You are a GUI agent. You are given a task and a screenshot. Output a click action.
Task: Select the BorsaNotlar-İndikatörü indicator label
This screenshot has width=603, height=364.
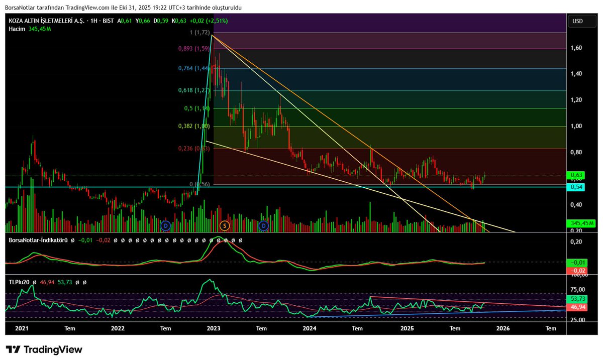39,240
